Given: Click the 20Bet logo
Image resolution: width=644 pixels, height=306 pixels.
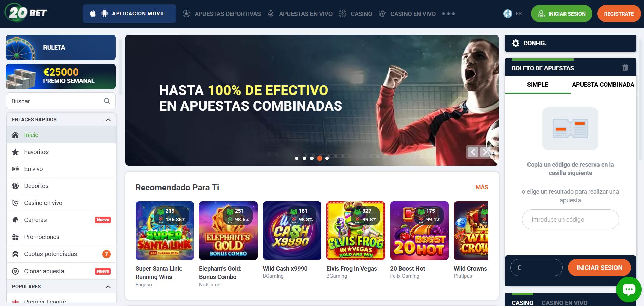Looking at the screenshot, I should click(x=26, y=13).
